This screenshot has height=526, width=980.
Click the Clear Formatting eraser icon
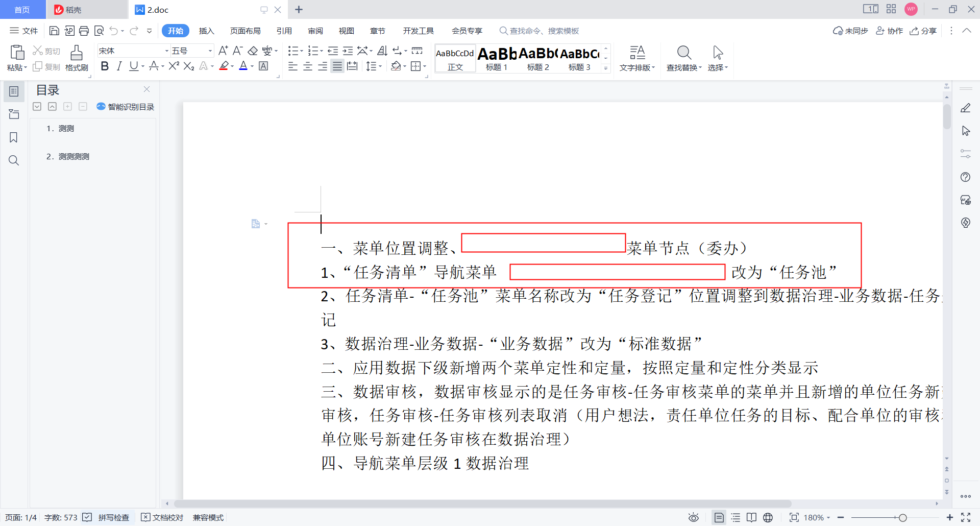coord(253,51)
